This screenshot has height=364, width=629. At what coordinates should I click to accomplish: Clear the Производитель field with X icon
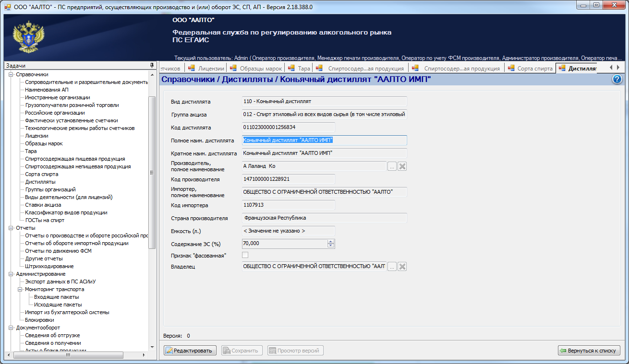402,166
